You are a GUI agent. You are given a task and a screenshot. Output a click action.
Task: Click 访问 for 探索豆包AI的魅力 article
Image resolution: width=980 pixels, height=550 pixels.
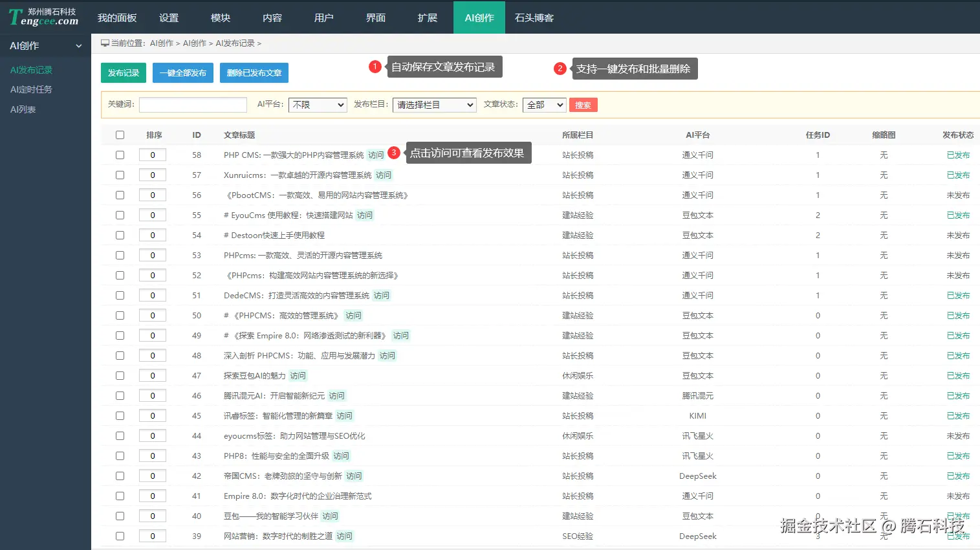298,376
